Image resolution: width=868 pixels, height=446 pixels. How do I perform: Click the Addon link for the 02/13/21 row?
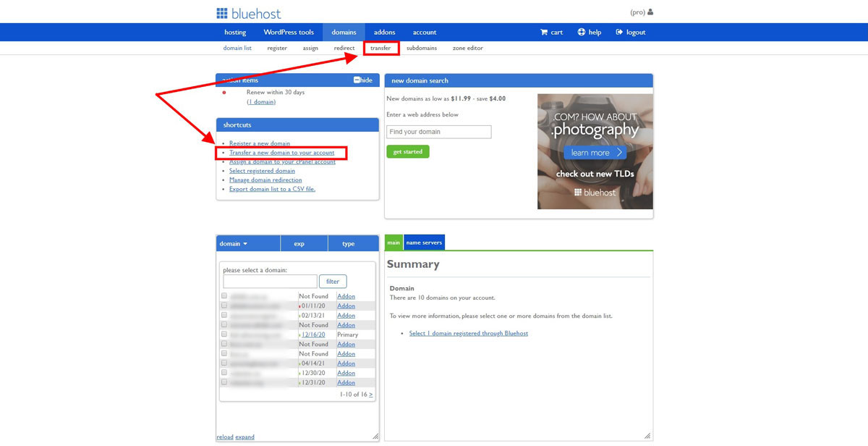click(346, 315)
